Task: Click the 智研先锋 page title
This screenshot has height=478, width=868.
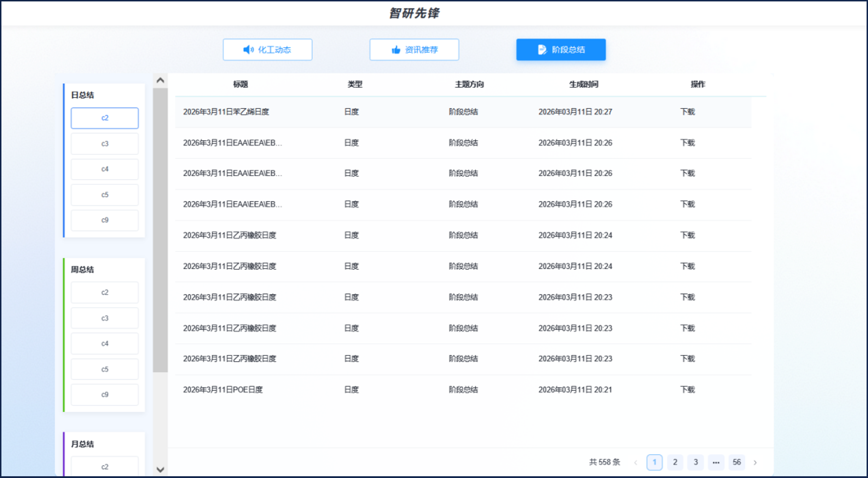Action: click(x=414, y=13)
